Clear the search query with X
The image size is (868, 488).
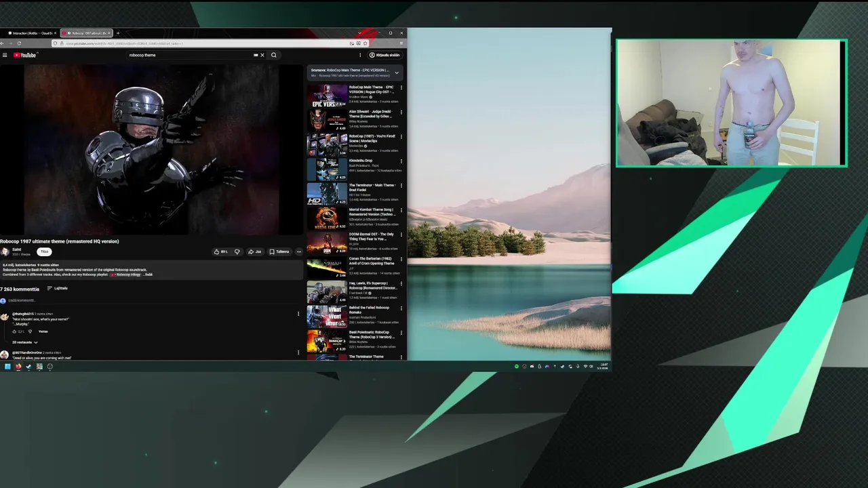pos(262,55)
